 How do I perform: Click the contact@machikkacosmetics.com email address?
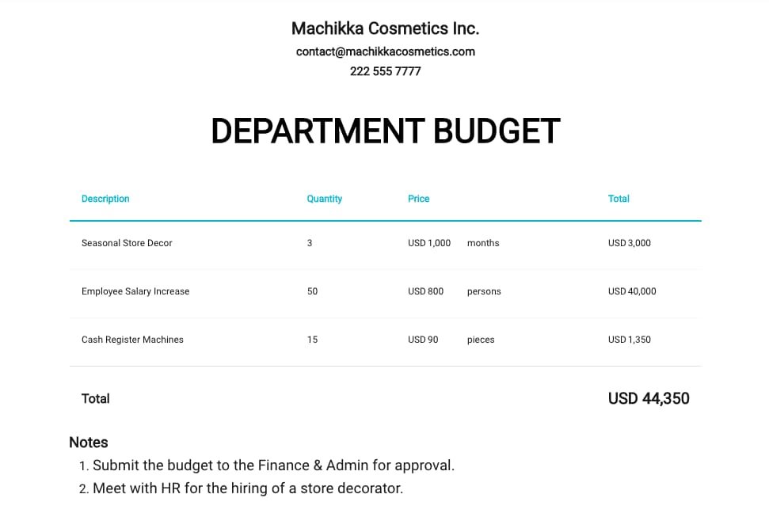pos(385,51)
